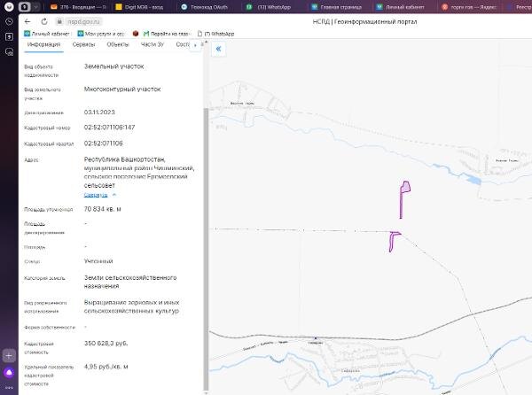Click the cadastral number 02:52:071106:147
Image resolution: width=532 pixels, height=395 pixels.
109,128
